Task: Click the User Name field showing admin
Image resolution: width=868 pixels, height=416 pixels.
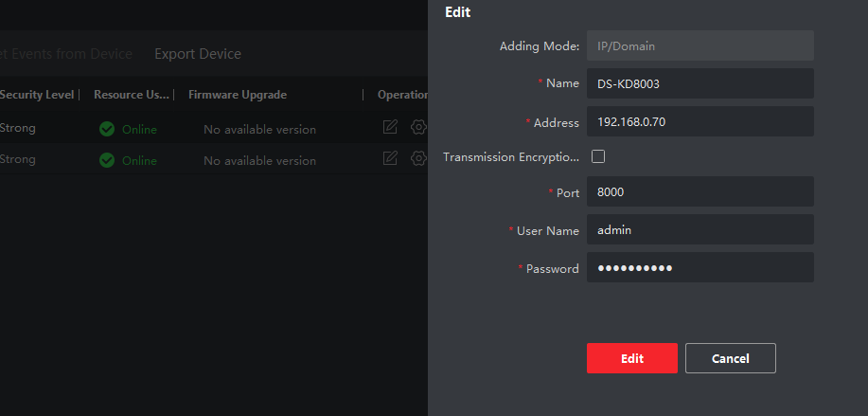Action: coord(700,229)
